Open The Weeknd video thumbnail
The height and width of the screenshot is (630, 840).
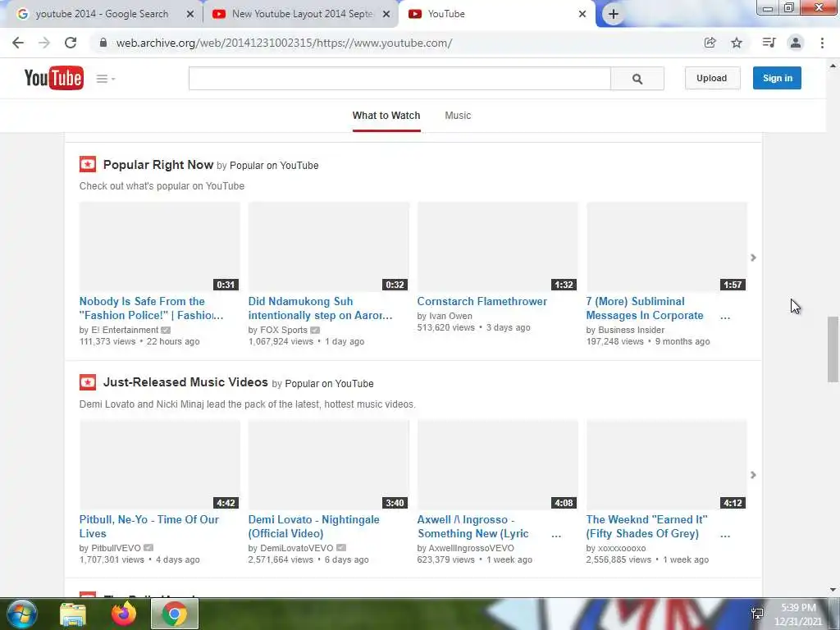point(666,465)
